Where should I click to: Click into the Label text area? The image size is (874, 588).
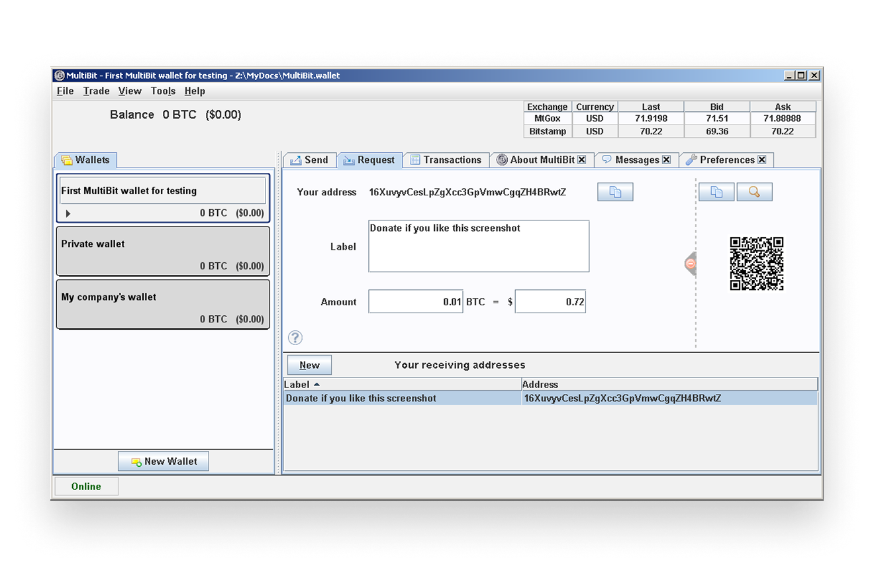479,246
